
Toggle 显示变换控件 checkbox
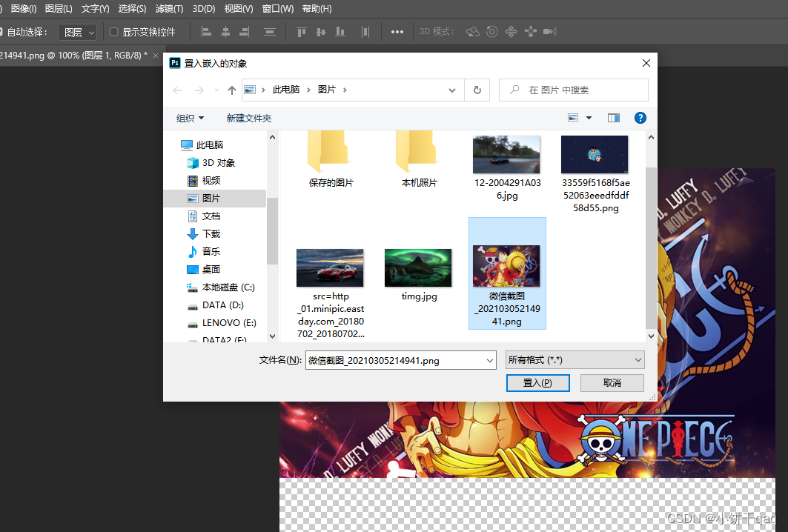point(113,32)
